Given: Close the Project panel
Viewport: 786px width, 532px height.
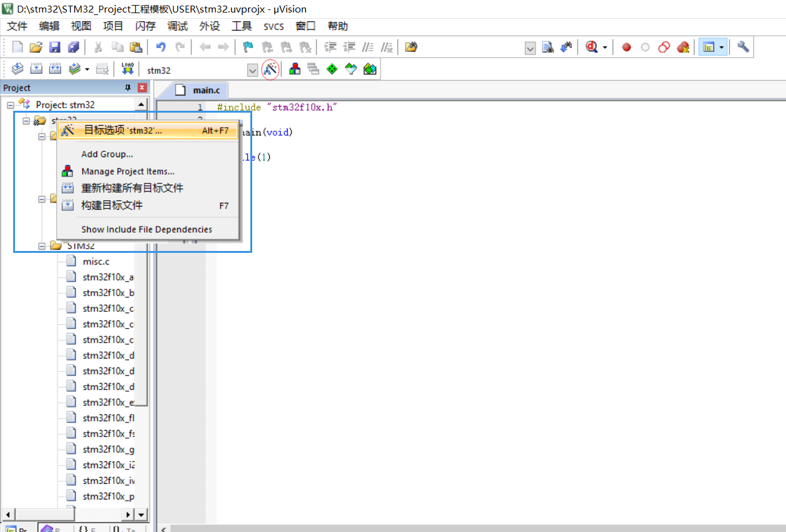Looking at the screenshot, I should [142, 88].
